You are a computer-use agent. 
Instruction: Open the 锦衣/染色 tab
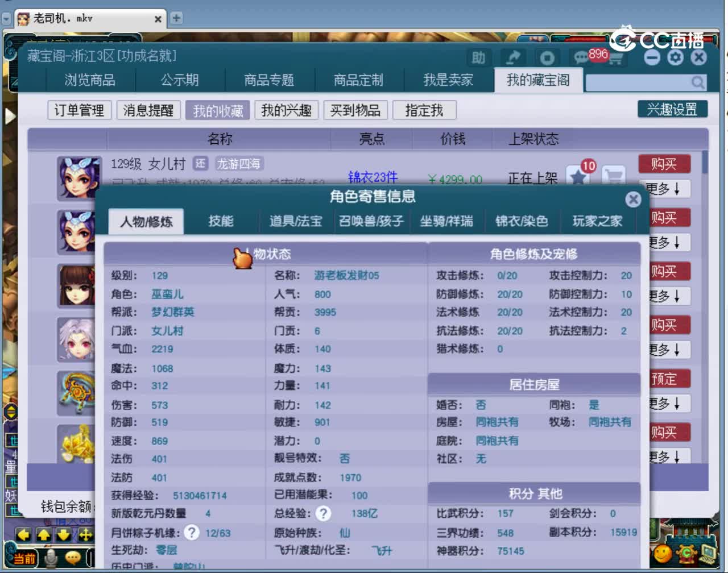tap(522, 221)
